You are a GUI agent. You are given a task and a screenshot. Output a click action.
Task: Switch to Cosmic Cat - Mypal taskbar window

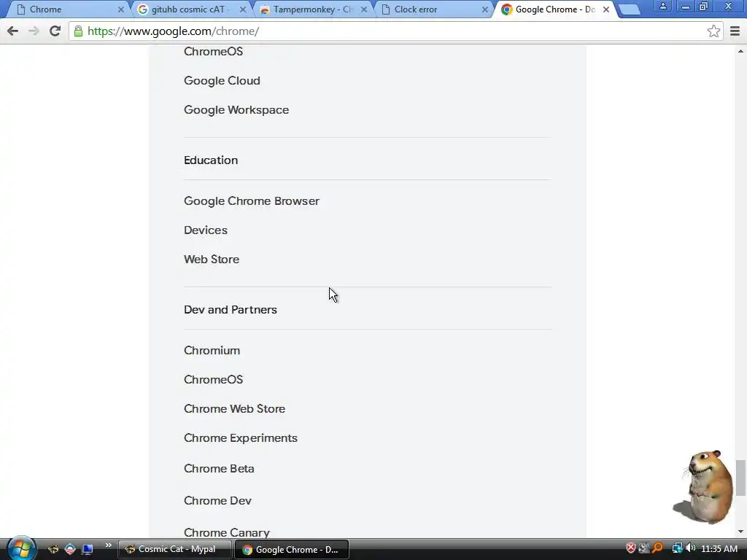coord(174,549)
